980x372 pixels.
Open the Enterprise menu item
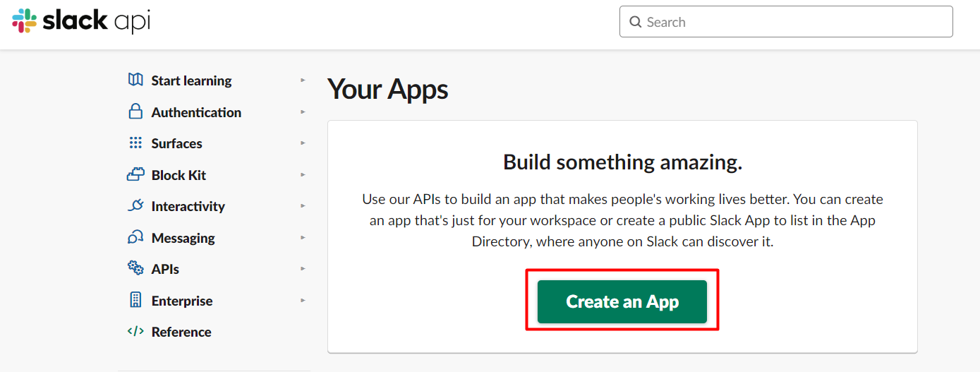point(182,301)
